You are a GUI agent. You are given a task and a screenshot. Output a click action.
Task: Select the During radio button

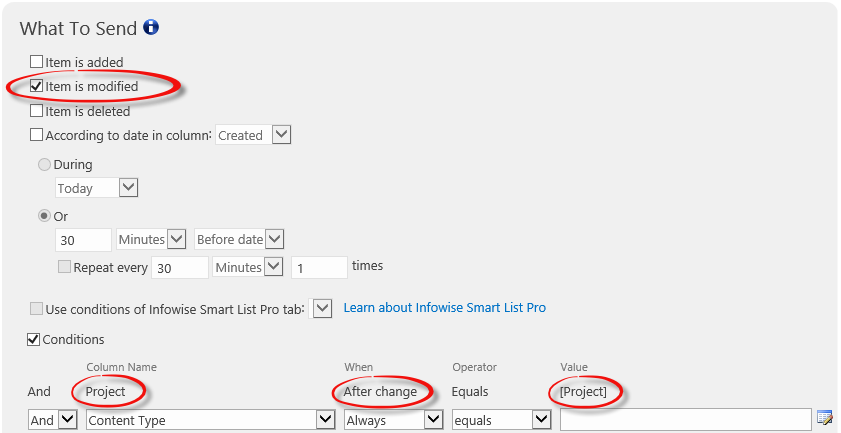(x=45, y=165)
